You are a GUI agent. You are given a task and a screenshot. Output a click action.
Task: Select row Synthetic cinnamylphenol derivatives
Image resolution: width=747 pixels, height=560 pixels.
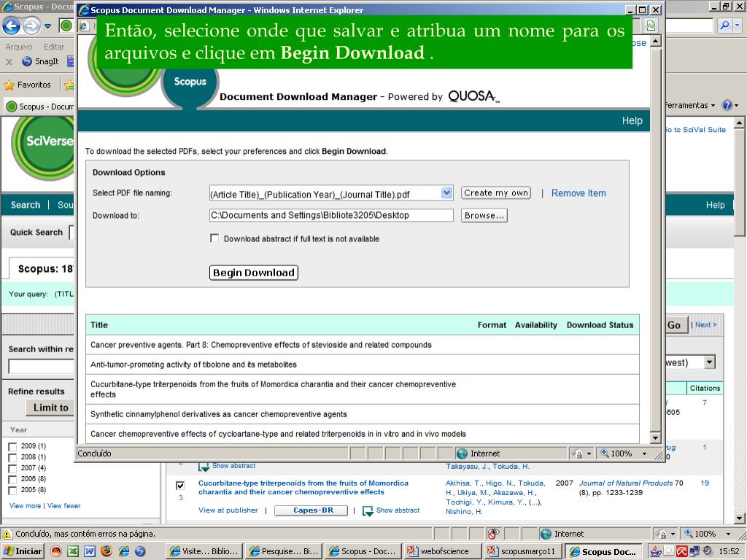tap(362, 414)
